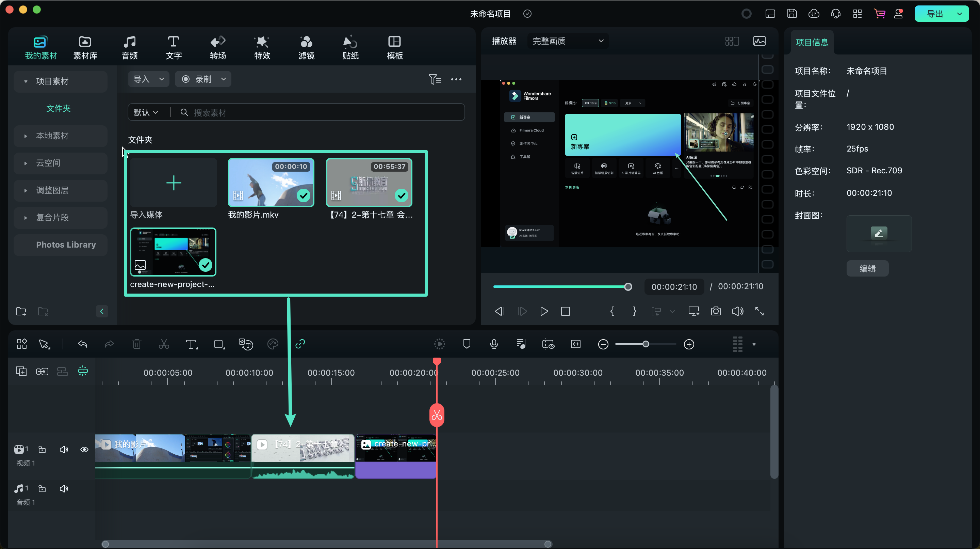The height and width of the screenshot is (549, 980).
Task: Expand the 本地素材 tree item
Action: (x=26, y=136)
